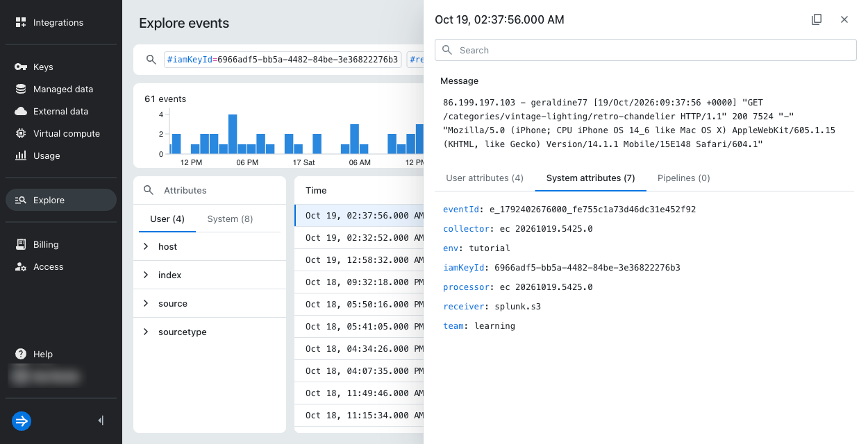Expand the host attribute
This screenshot has width=868, height=444.
coord(210,246)
